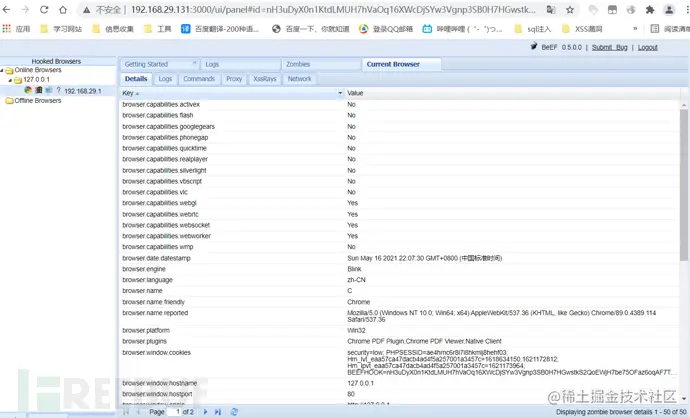Select the Details sub-tab
Viewport: 690px width, 418px height.
(136, 79)
